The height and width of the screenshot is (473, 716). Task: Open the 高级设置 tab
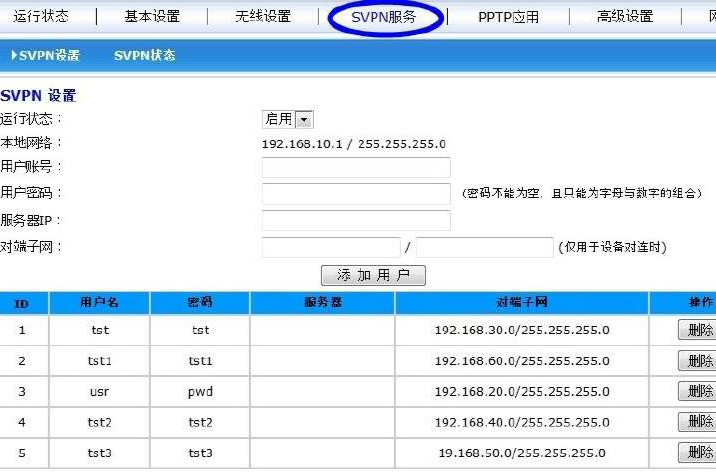coord(625,16)
